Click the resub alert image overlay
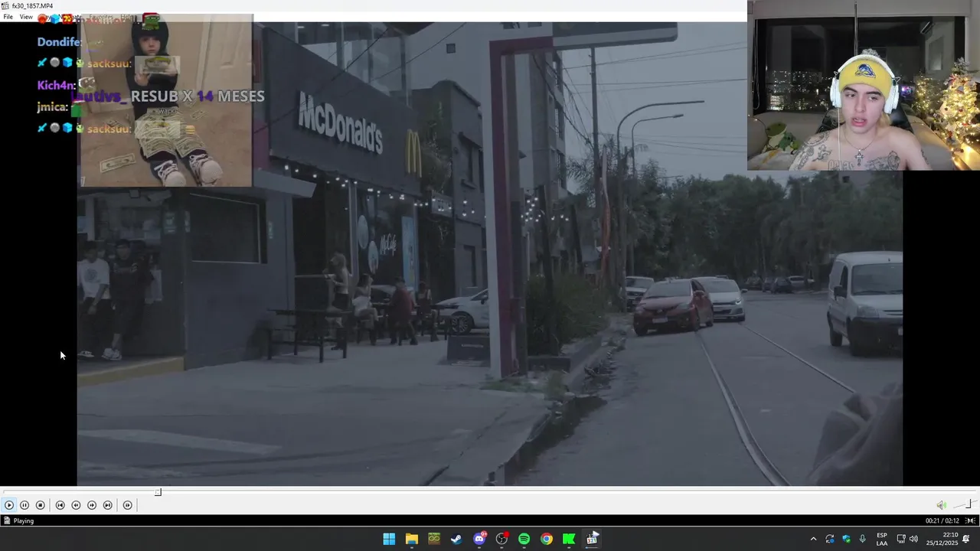 point(166,100)
